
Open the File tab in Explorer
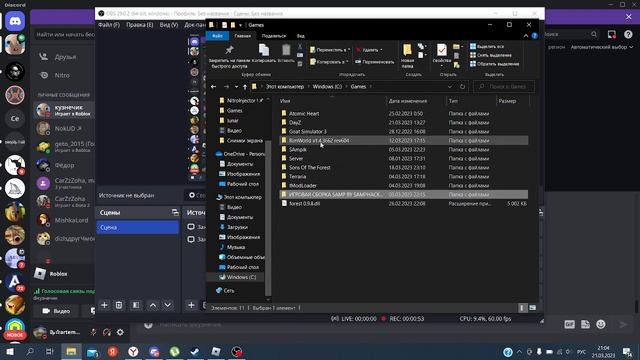coord(217,36)
